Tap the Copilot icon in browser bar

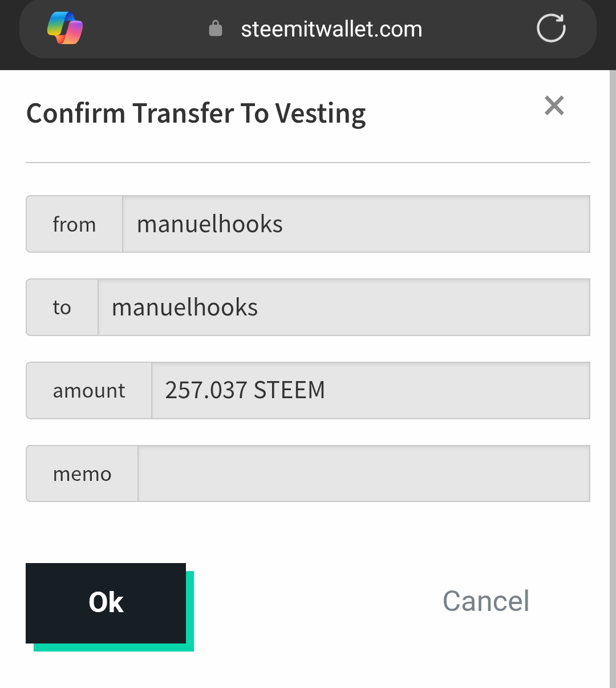(65, 29)
